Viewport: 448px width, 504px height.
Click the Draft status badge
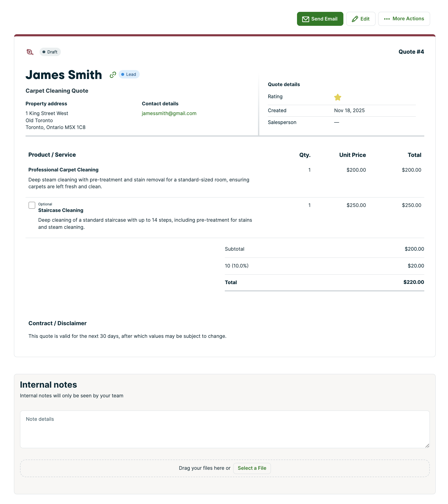tap(50, 52)
